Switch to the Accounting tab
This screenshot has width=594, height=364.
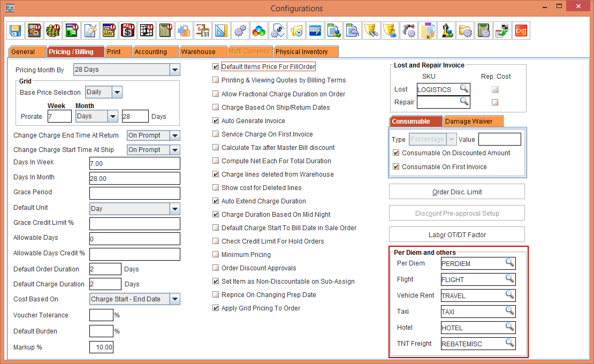[155, 51]
